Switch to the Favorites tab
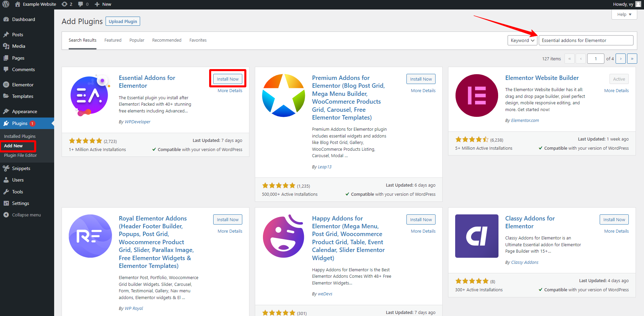644x316 pixels. click(198, 40)
